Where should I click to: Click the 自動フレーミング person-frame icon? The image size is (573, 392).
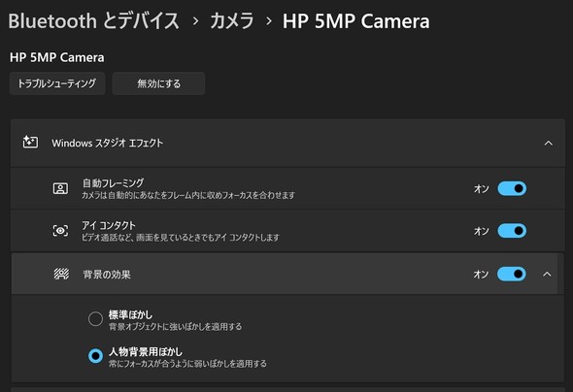60,188
